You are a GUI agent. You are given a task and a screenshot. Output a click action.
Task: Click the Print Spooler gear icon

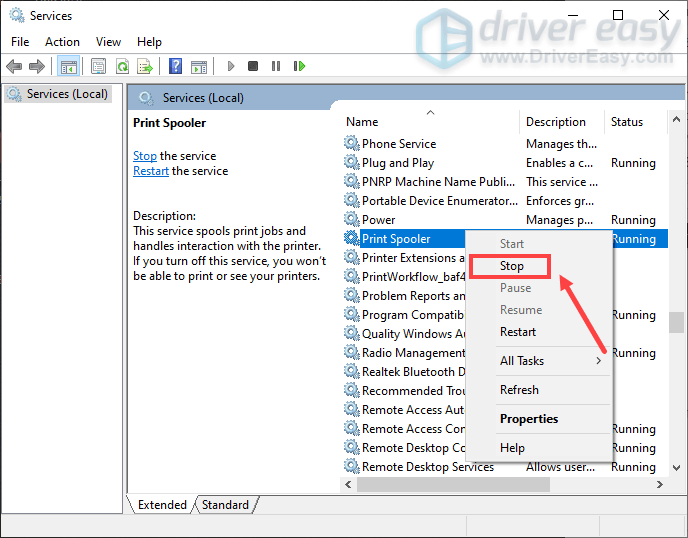point(351,238)
